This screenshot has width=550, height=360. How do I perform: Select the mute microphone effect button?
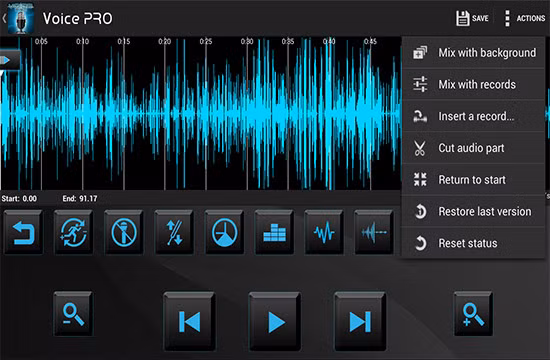[x=123, y=232]
